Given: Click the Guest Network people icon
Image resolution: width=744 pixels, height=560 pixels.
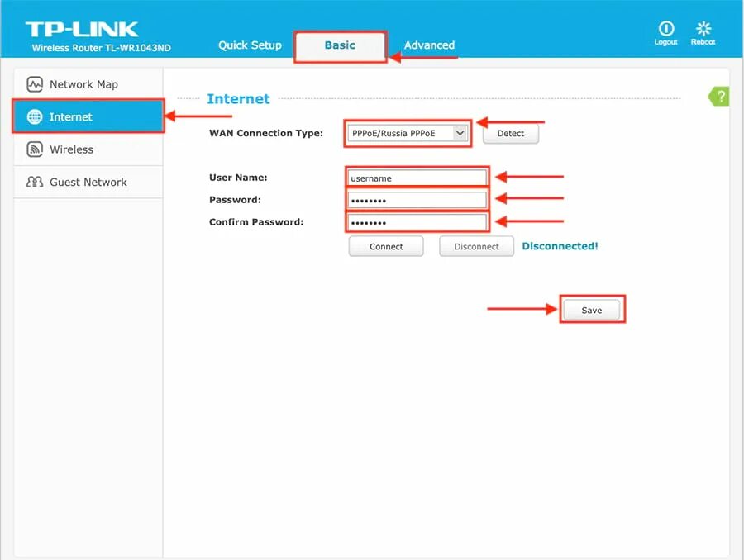Looking at the screenshot, I should [35, 182].
